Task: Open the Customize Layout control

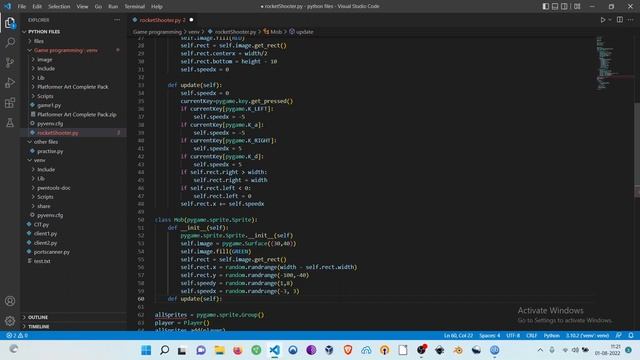Action: click(577, 6)
